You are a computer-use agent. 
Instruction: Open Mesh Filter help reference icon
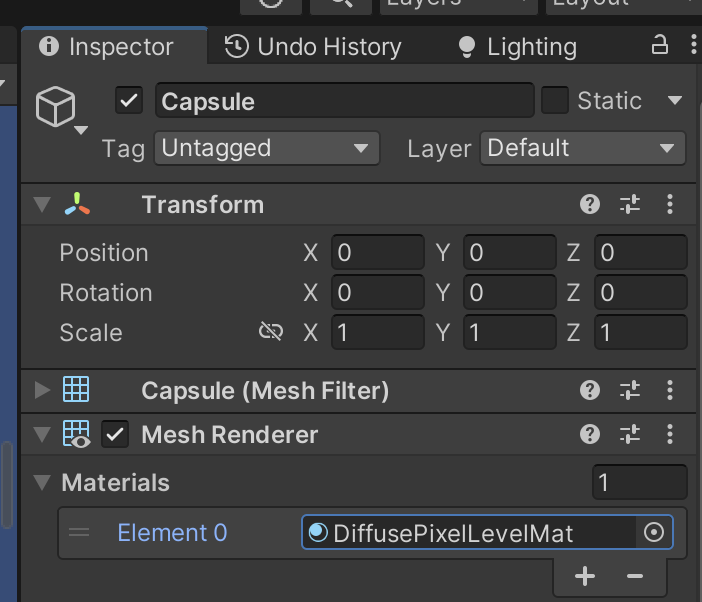coord(590,390)
